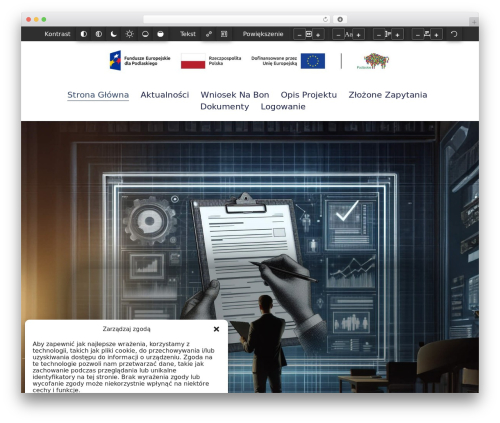Screen dimensions: 500x423
Task: Increase letter spacing plus button
Action: click(436, 34)
